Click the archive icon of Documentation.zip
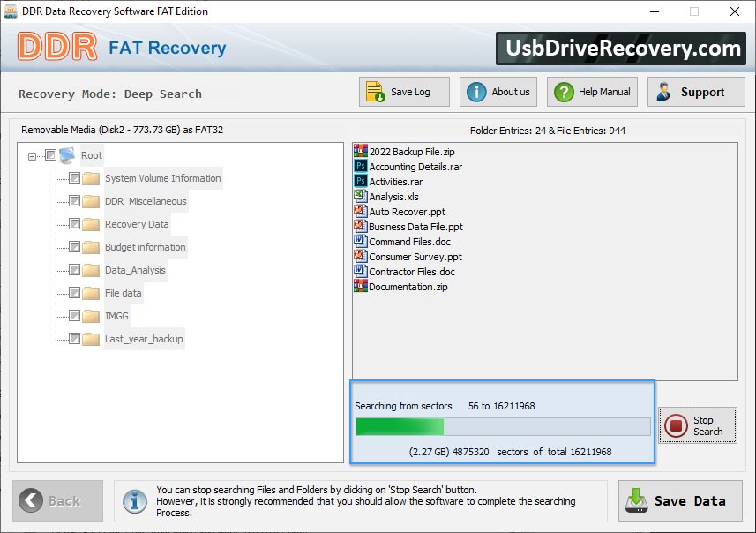 click(x=360, y=286)
